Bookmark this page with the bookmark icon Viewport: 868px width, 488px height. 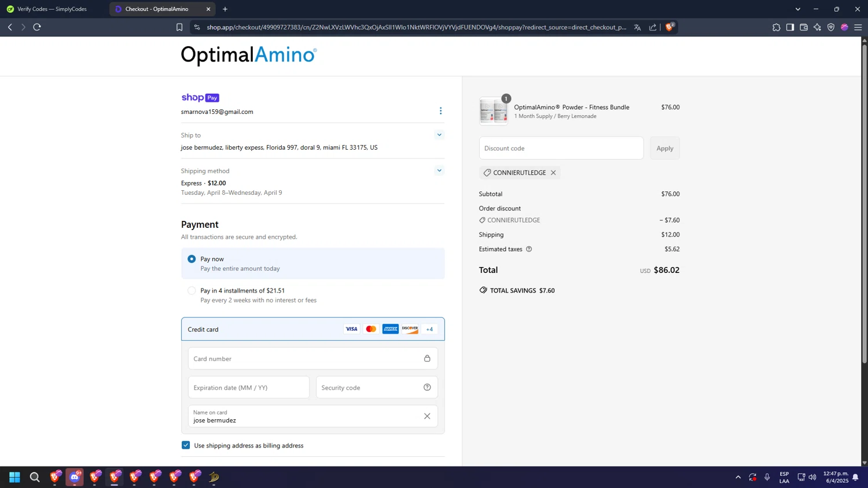(179, 27)
